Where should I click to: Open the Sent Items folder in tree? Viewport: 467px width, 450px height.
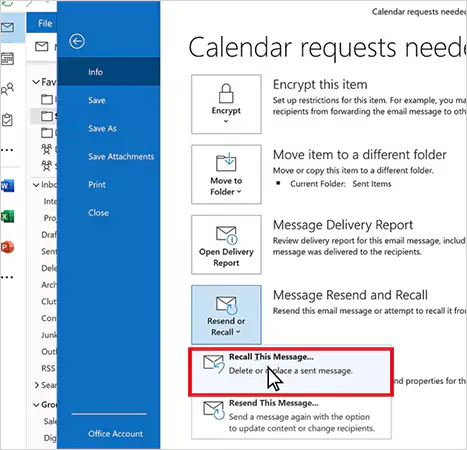coord(49,251)
